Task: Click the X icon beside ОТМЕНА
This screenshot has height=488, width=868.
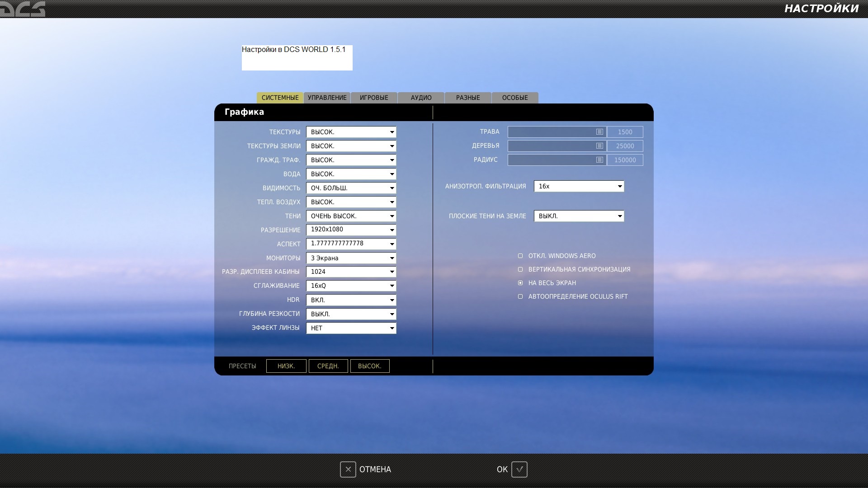Action: 348,469
